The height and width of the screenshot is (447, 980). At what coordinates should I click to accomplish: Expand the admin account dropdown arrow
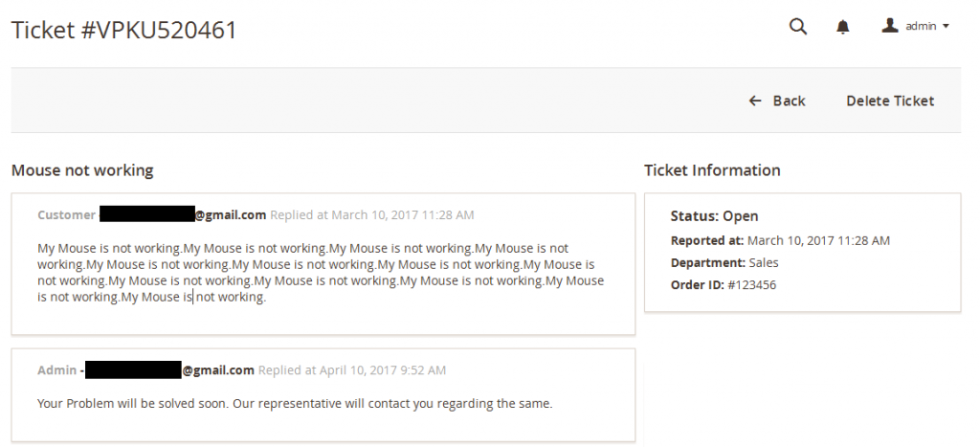pyautogui.click(x=946, y=26)
